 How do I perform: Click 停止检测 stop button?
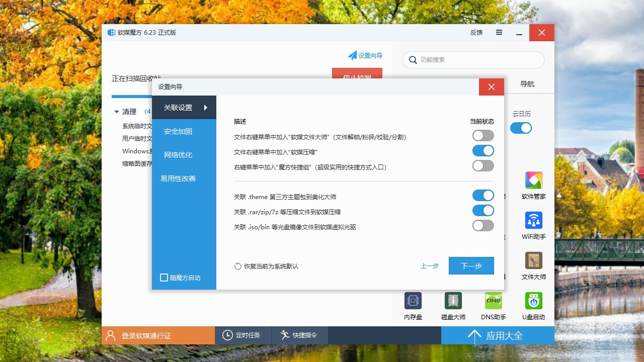357,74
